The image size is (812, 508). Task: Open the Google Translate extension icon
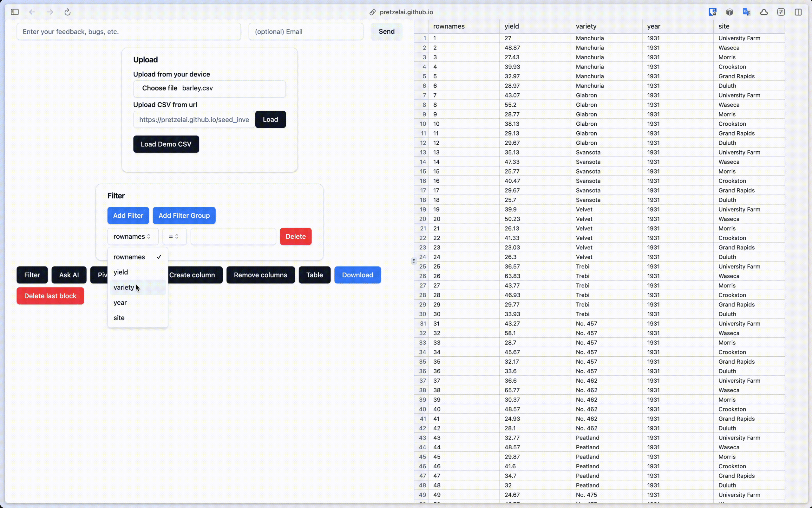(x=746, y=12)
